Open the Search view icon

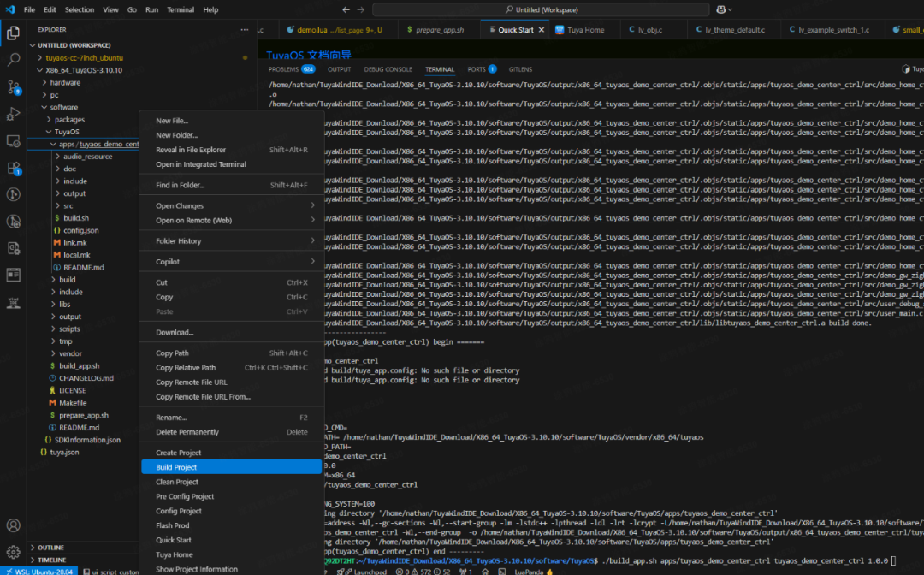(13, 60)
